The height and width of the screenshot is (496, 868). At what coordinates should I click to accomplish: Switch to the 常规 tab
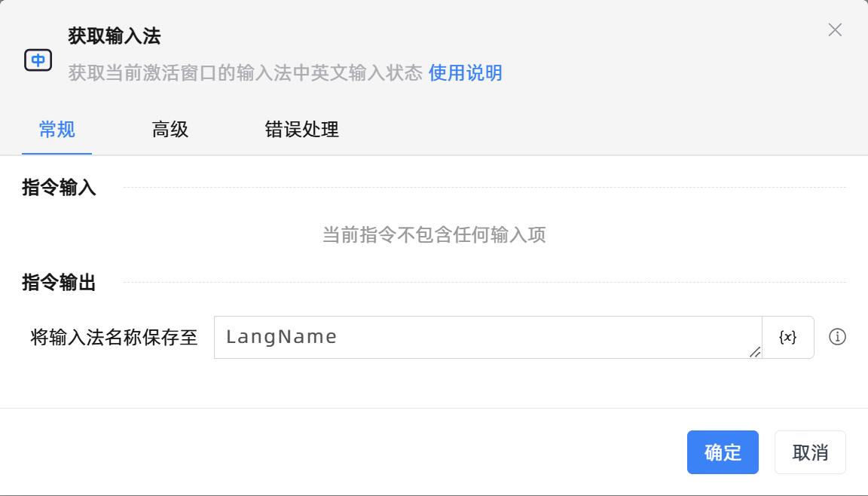[x=57, y=130]
